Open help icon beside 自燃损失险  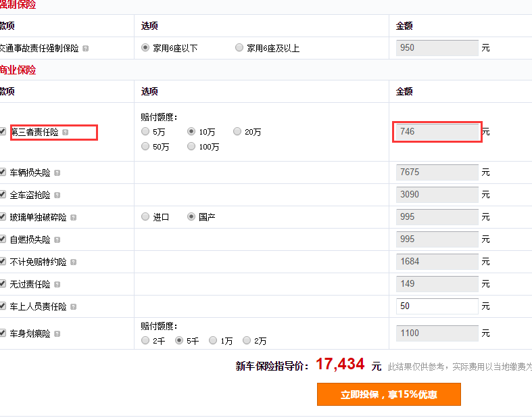(57, 240)
